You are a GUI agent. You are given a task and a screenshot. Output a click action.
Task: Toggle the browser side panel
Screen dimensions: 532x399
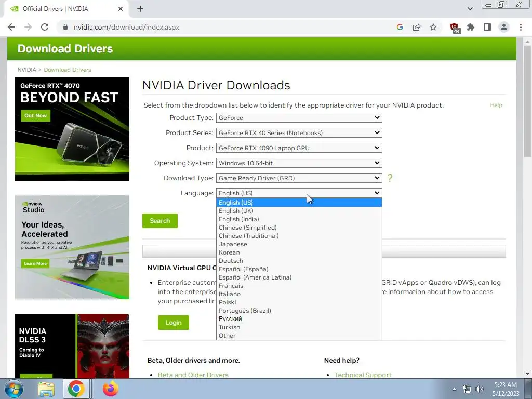coord(487,27)
